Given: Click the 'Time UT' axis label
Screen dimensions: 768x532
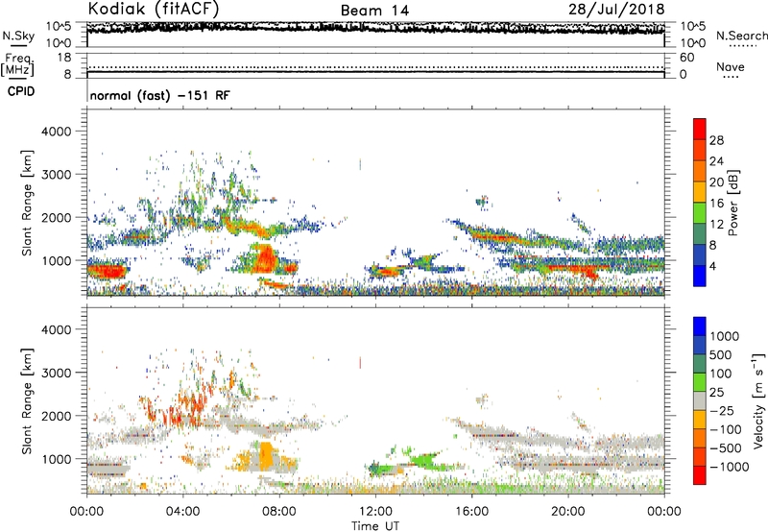Looking at the screenshot, I should point(375,526).
